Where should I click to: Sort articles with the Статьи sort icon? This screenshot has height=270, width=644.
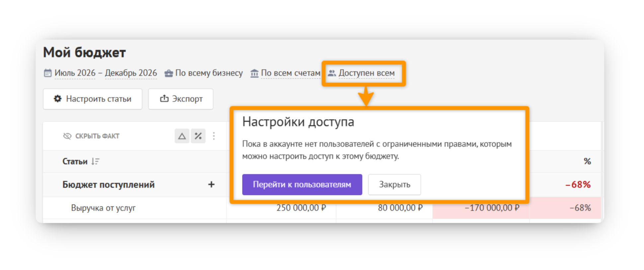(96, 161)
